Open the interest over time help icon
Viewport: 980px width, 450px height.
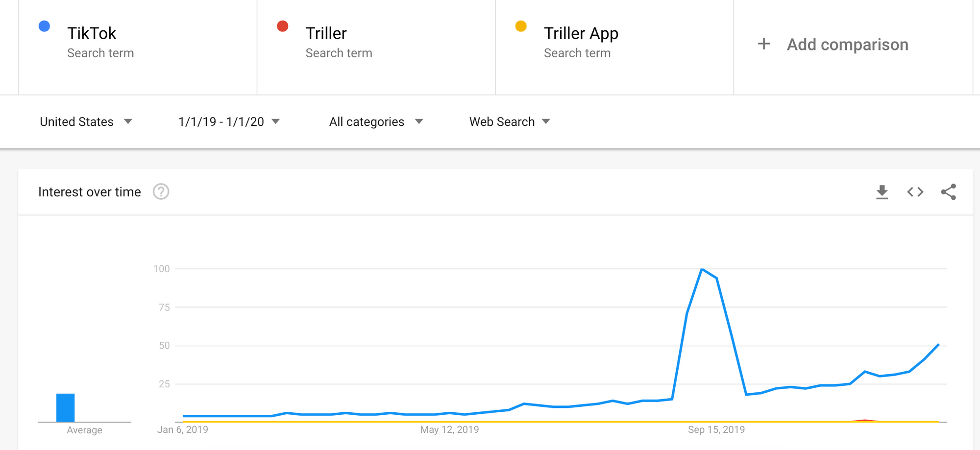tap(161, 192)
